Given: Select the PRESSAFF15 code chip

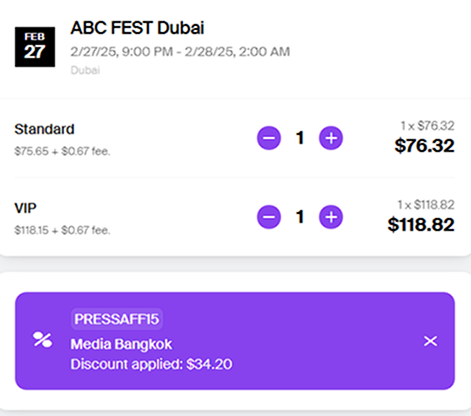Looking at the screenshot, I should pos(117,319).
